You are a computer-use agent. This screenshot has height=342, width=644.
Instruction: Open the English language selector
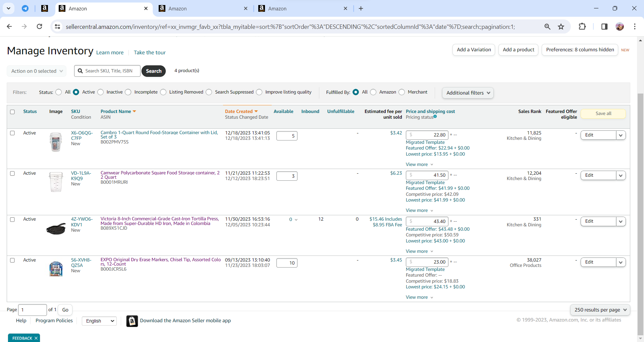99,321
